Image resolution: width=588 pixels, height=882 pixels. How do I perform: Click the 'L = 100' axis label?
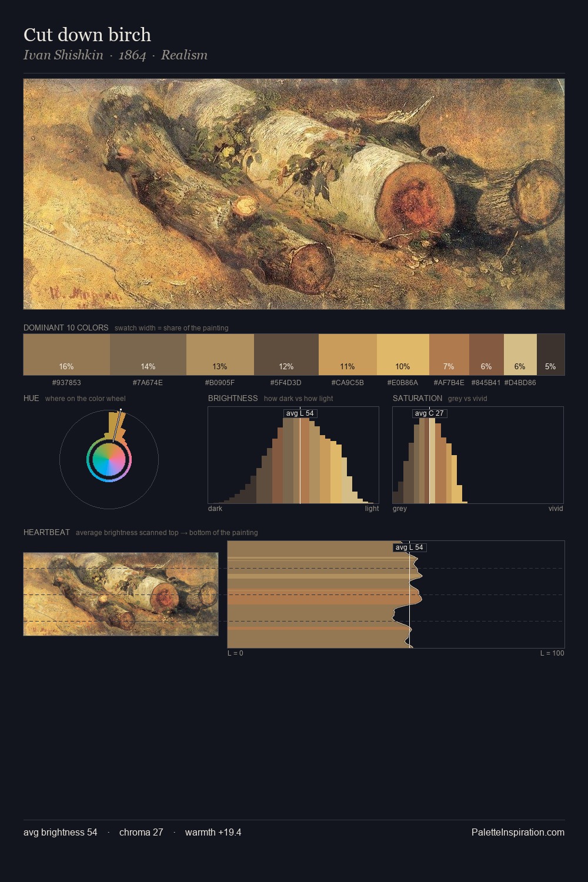552,653
